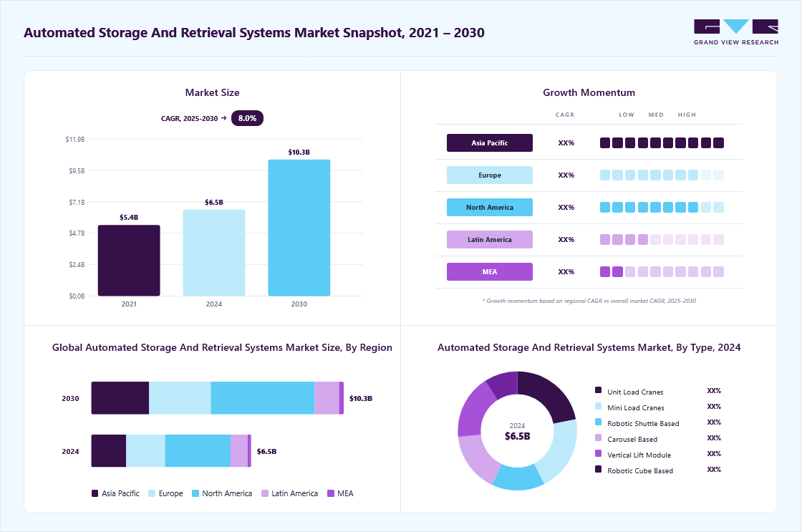This screenshot has width=802, height=532.
Task: Click the Carousel Based legend swatch
Action: tap(599, 438)
